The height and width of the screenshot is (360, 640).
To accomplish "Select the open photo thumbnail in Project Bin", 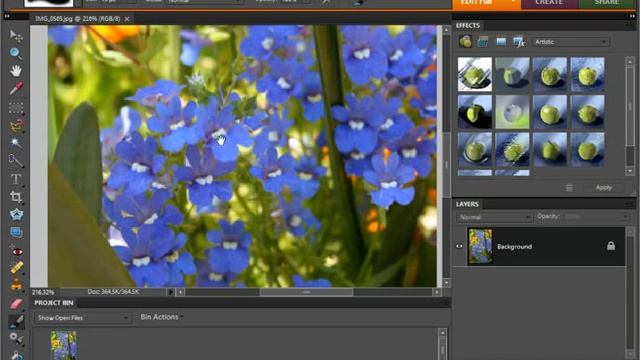I will click(64, 345).
